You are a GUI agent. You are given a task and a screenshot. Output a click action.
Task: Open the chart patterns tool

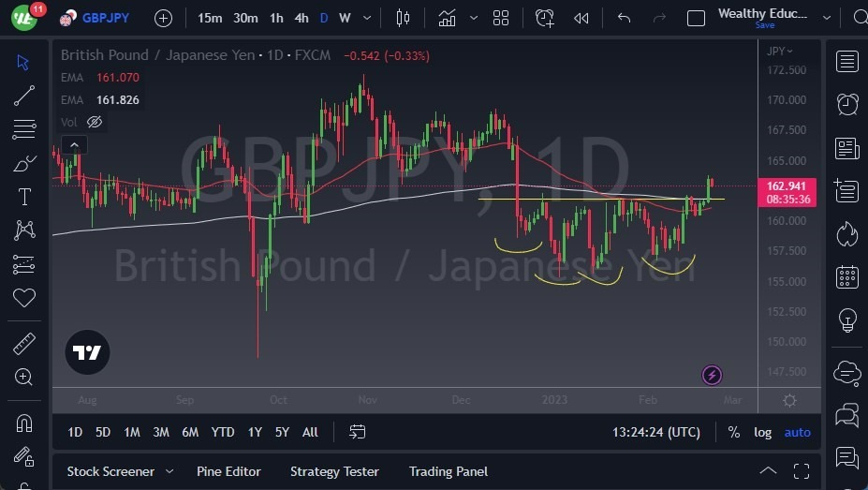[23, 230]
